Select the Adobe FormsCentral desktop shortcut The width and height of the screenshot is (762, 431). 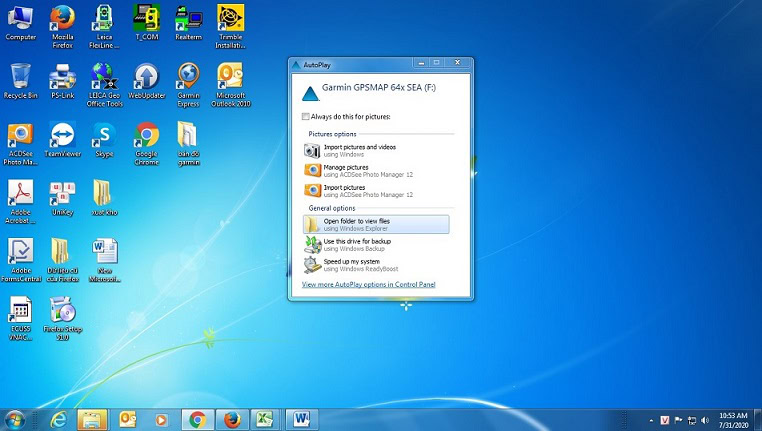pyautogui.click(x=20, y=260)
